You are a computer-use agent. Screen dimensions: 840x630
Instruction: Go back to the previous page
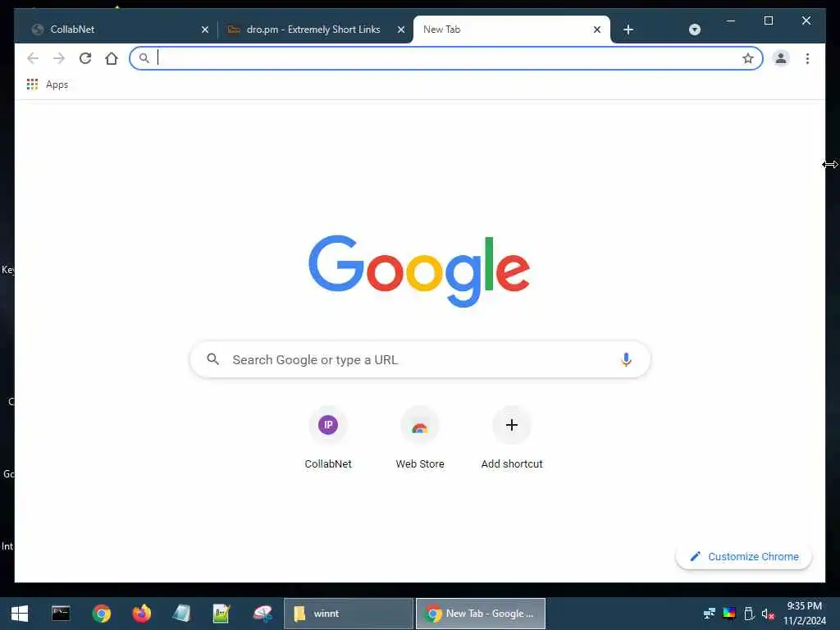33,58
